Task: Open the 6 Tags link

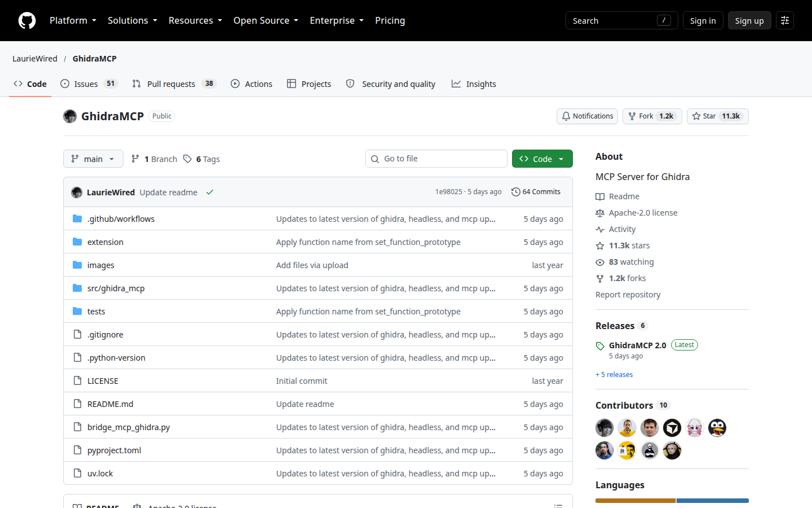Action: 202,159
